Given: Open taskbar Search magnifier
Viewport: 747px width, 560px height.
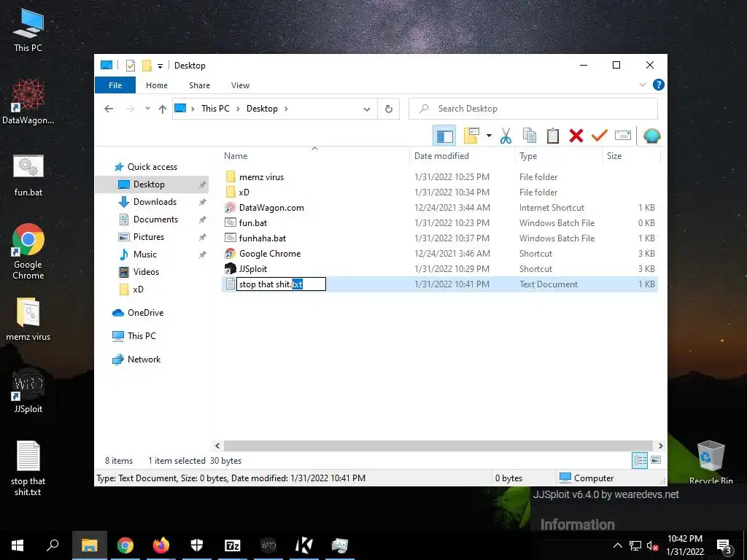Looking at the screenshot, I should pos(53,545).
